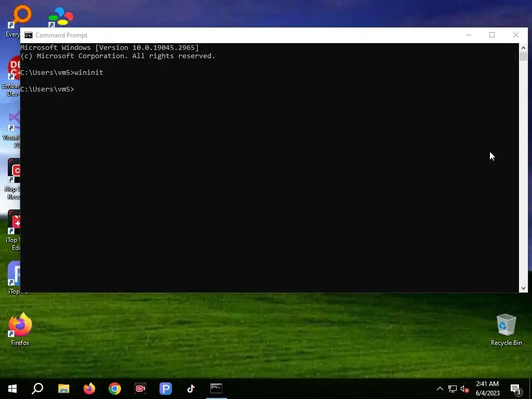Open TikTok from the taskbar
Screen dimensions: 532x399
(191, 389)
